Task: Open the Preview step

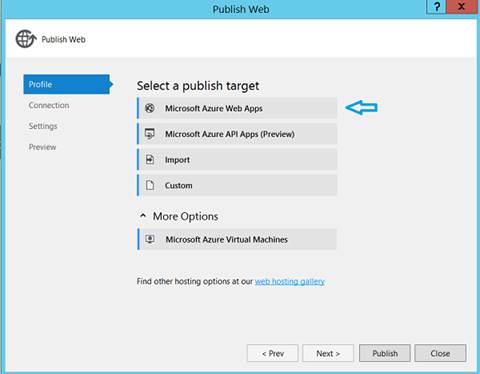Action: (x=42, y=147)
